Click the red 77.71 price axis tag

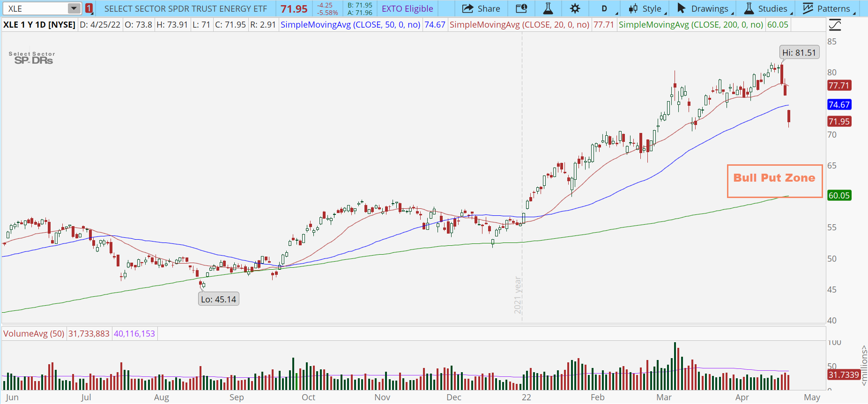coord(839,85)
